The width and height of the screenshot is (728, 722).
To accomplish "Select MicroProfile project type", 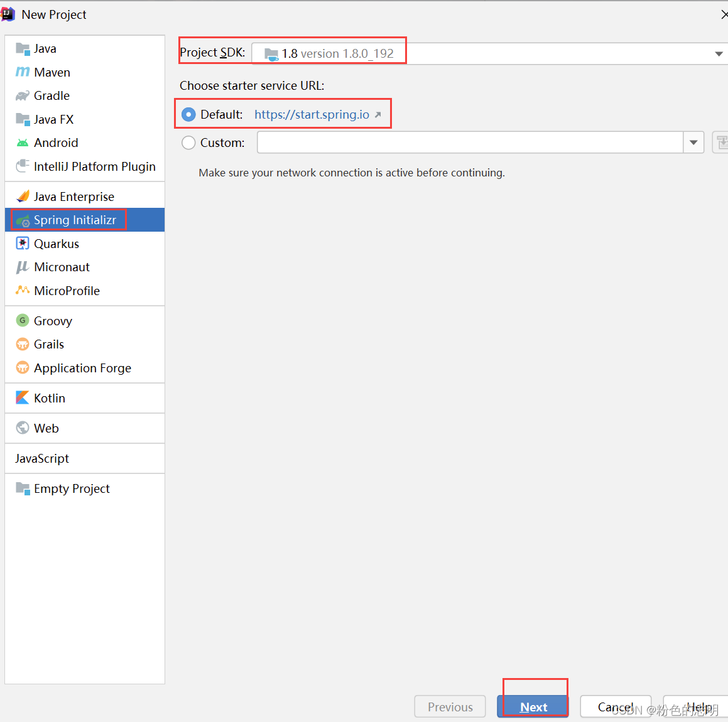I will coord(85,291).
